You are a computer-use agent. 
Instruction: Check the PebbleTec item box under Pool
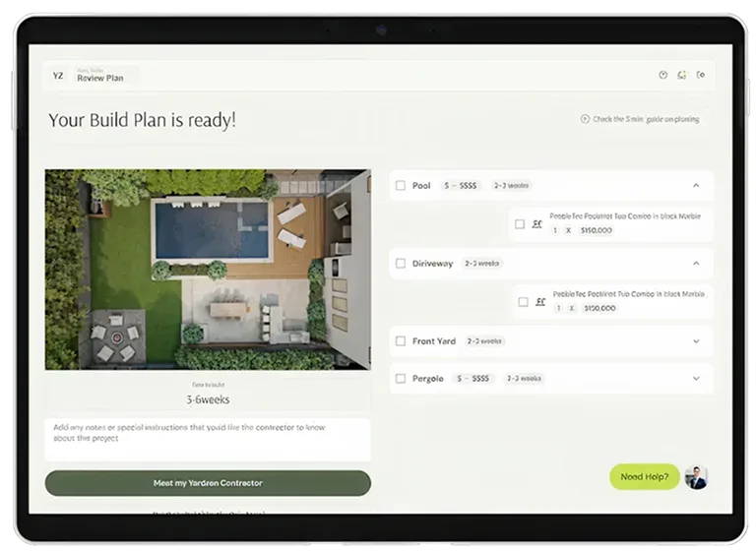click(x=520, y=224)
